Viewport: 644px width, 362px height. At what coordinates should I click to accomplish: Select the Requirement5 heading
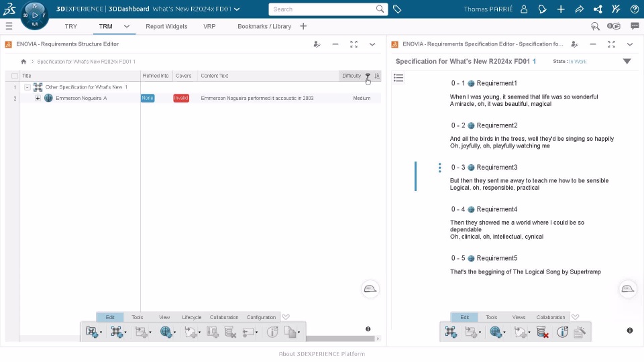[x=496, y=258]
